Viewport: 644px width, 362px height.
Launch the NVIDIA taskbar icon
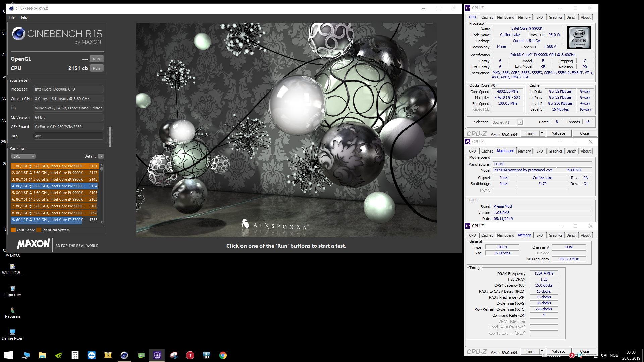click(x=58, y=355)
